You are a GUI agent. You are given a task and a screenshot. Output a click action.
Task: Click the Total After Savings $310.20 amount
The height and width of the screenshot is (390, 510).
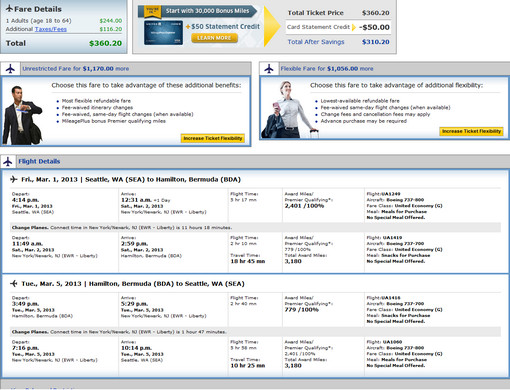[x=376, y=42]
